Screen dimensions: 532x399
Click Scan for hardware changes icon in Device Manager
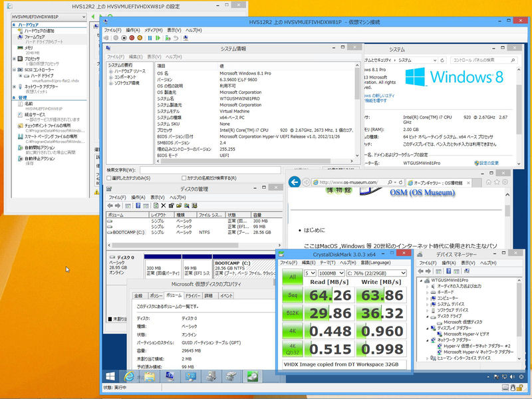click(467, 271)
